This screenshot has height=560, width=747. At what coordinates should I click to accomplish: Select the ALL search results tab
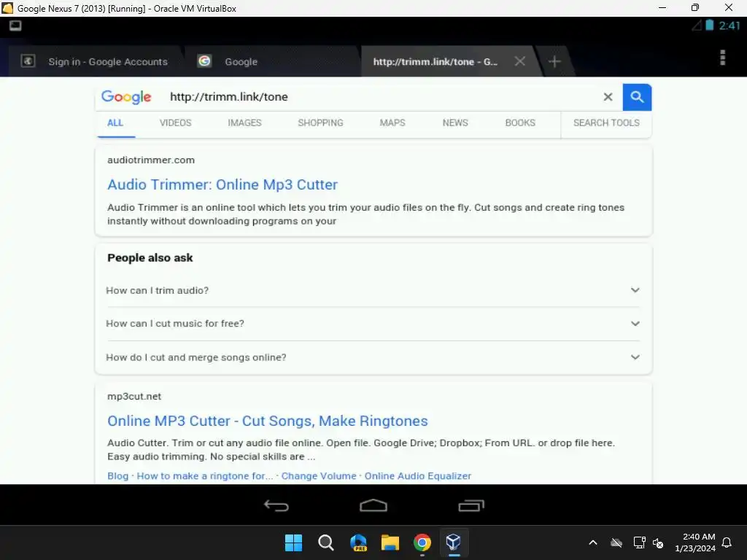tap(115, 122)
